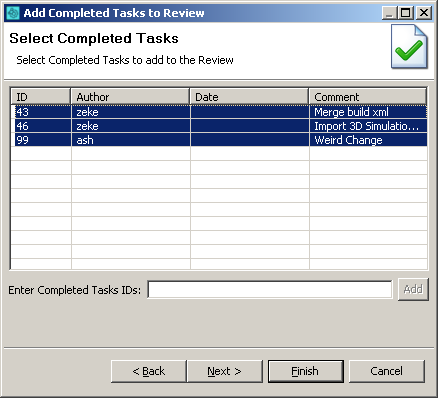Select task row with ID 99
438x398 pixels.
click(219, 140)
